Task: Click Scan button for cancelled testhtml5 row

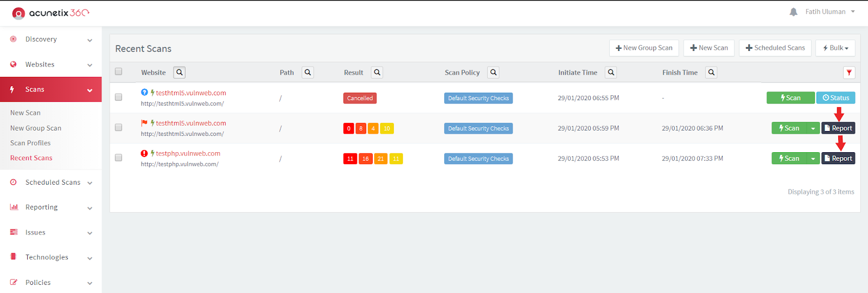Action: point(790,98)
